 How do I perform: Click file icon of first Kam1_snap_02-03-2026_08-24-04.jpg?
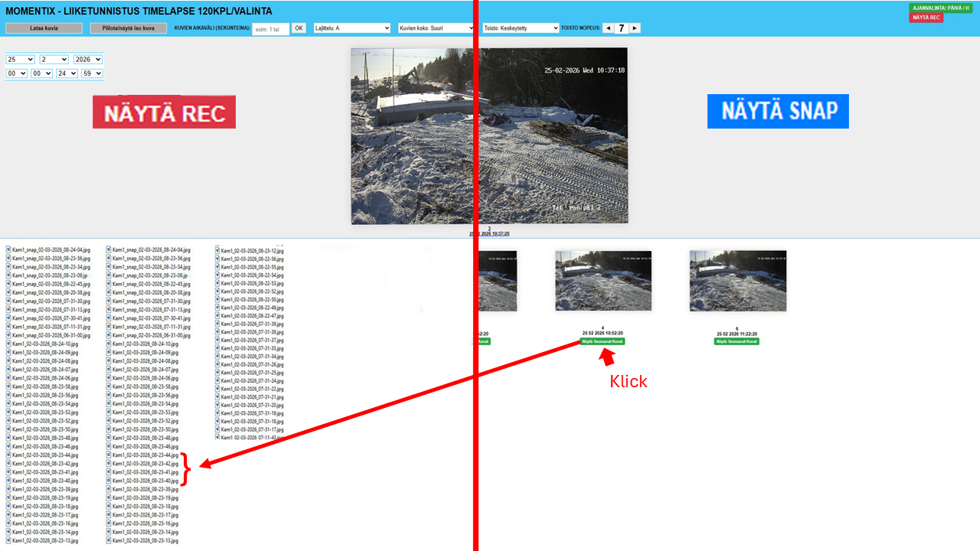point(8,249)
